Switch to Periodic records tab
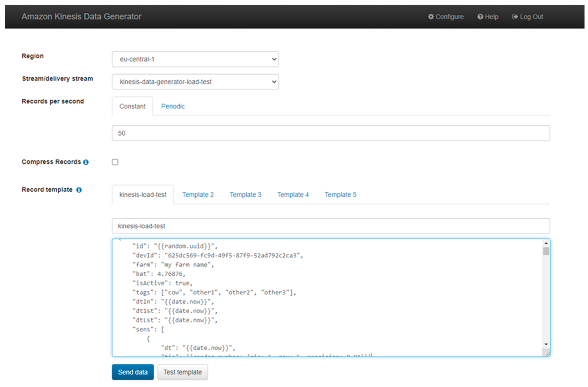The width and height of the screenshot is (588, 387). [173, 106]
